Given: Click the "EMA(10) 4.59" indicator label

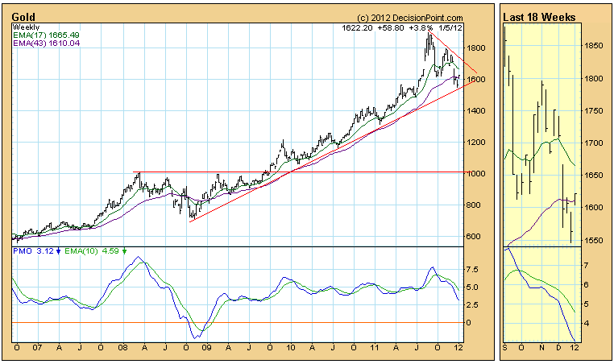Looking at the screenshot, I should pos(92,251).
